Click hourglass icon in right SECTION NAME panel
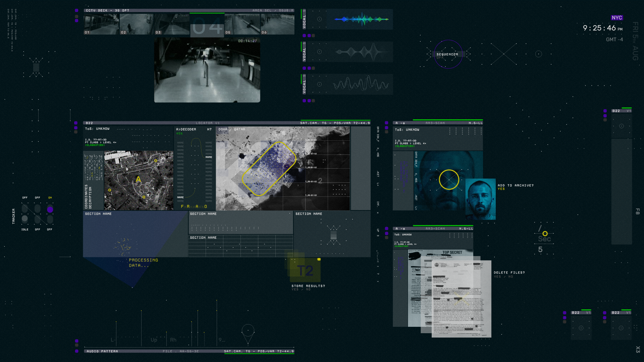This screenshot has width=644, height=362. point(333,235)
